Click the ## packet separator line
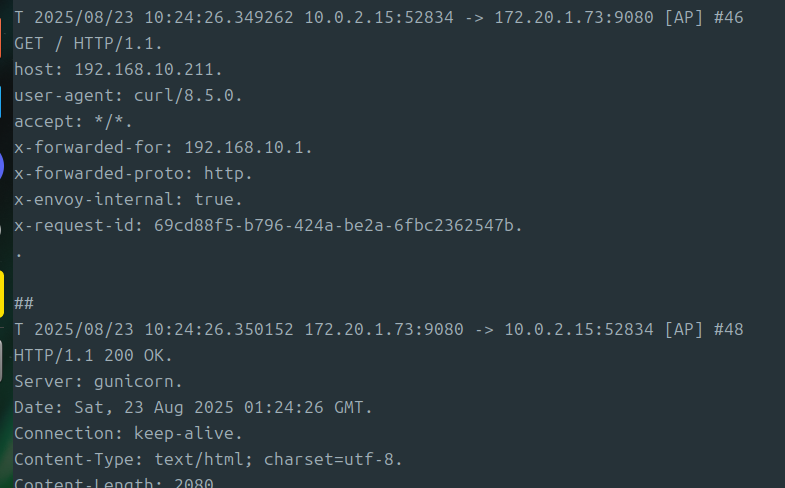The height and width of the screenshot is (488, 785). coord(24,303)
